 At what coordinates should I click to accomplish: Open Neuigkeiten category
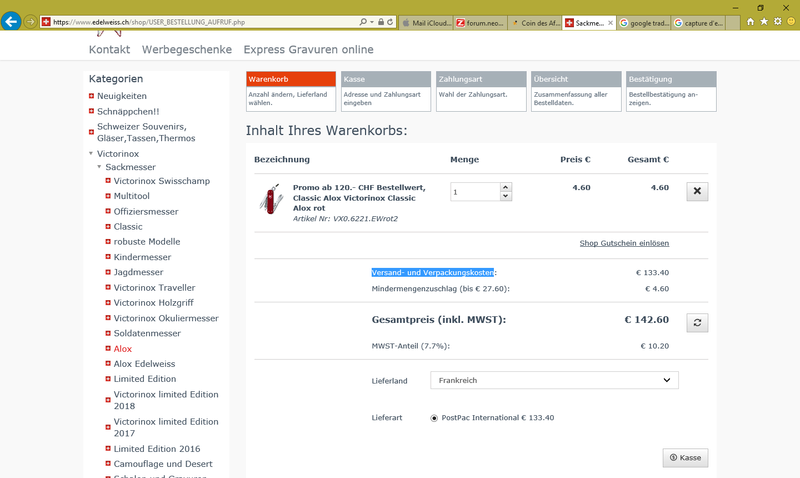pyautogui.click(x=121, y=96)
